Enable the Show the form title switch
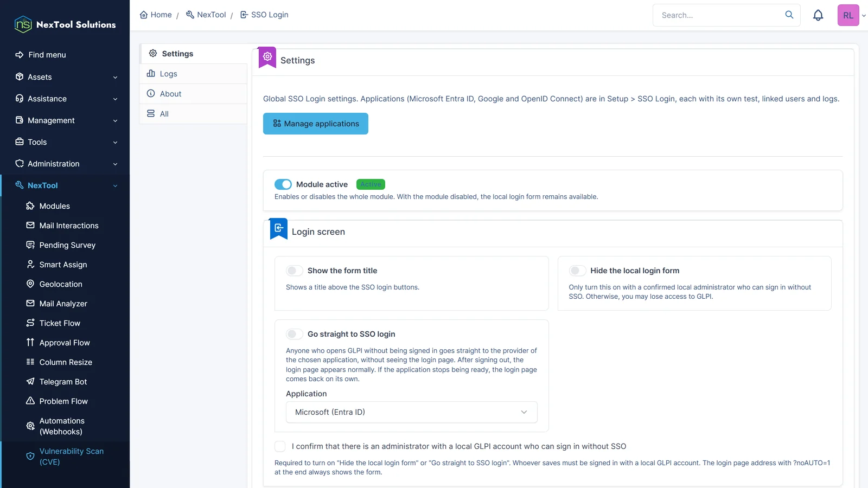The height and width of the screenshot is (488, 868). (295, 271)
